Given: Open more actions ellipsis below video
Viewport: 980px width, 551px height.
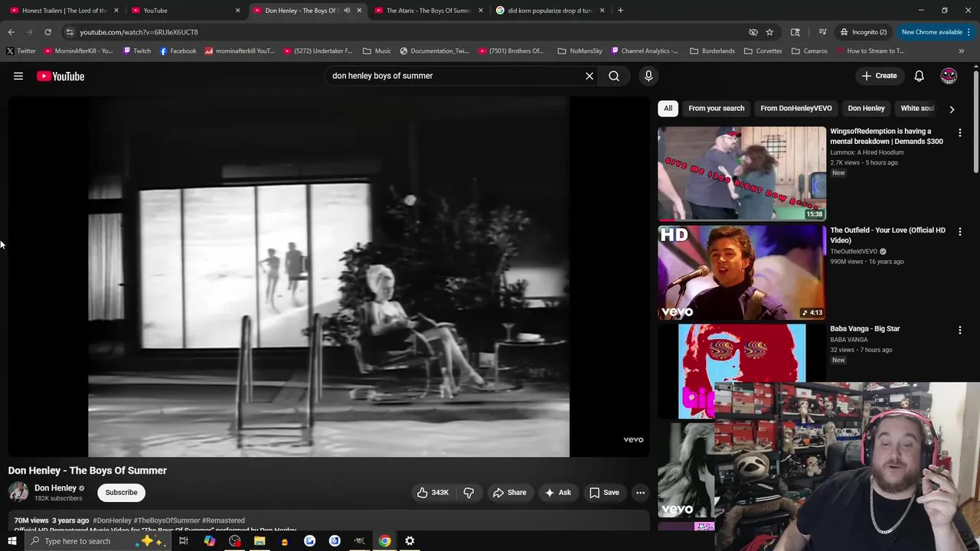Looking at the screenshot, I should (x=641, y=493).
